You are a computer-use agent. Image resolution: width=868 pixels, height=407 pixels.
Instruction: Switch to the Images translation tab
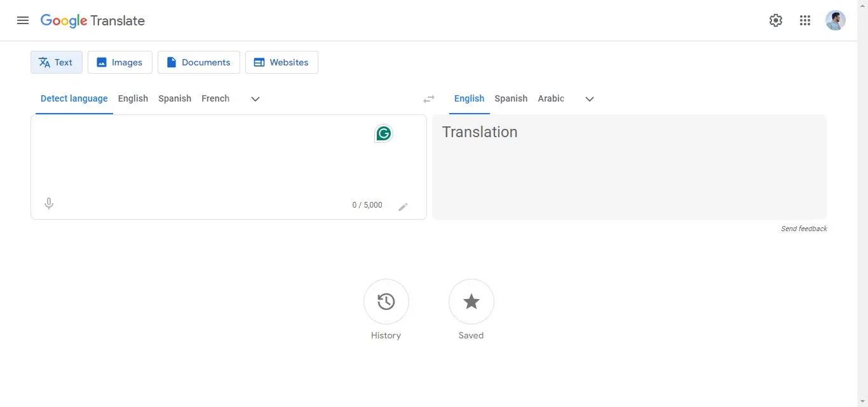(x=119, y=62)
